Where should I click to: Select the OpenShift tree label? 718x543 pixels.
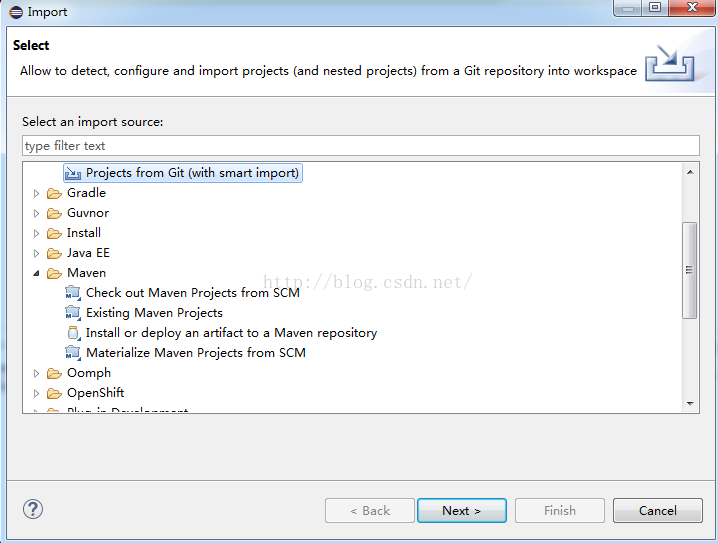95,393
